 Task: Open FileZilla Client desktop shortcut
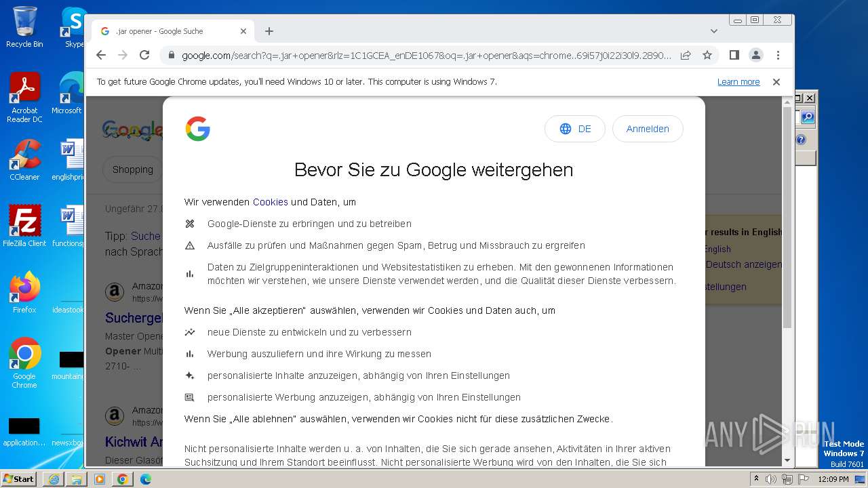[x=24, y=226]
